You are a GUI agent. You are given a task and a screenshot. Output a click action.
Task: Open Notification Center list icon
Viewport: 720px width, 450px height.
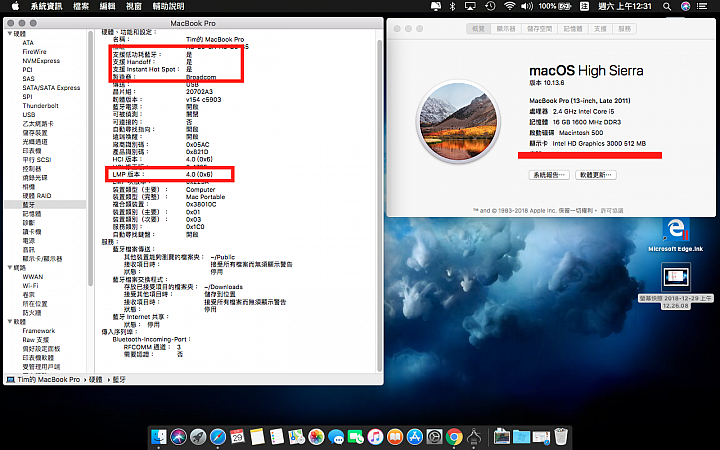(x=702, y=6)
